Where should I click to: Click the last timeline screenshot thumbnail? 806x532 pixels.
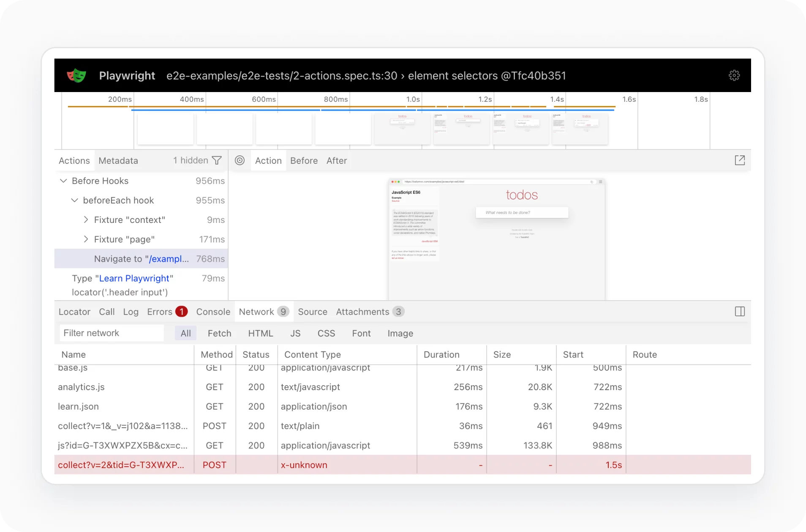pos(580,129)
